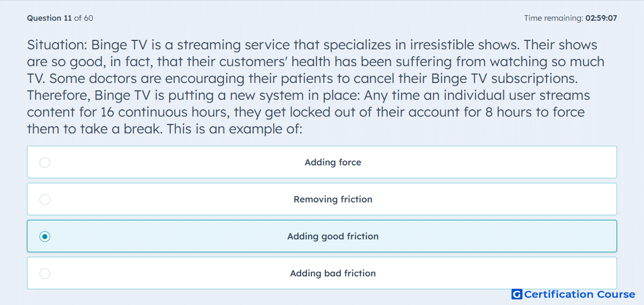Choose the Removing friction radio circle

click(x=45, y=200)
